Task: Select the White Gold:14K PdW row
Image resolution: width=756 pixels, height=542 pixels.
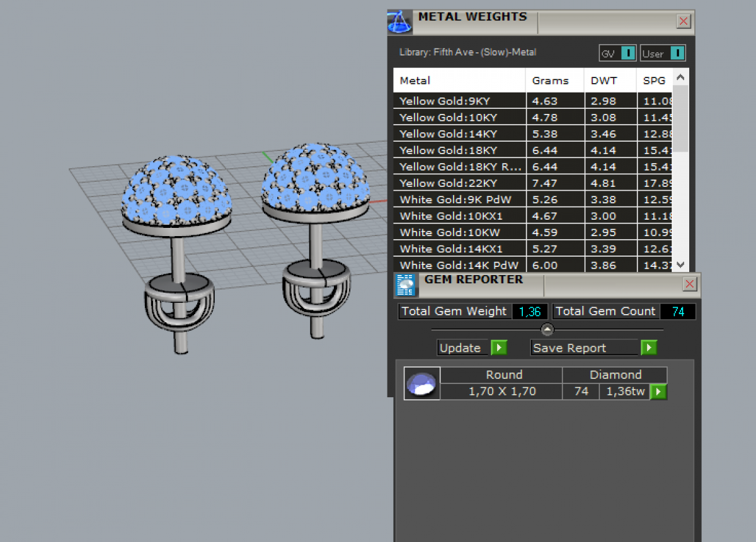Action: pyautogui.click(x=459, y=265)
